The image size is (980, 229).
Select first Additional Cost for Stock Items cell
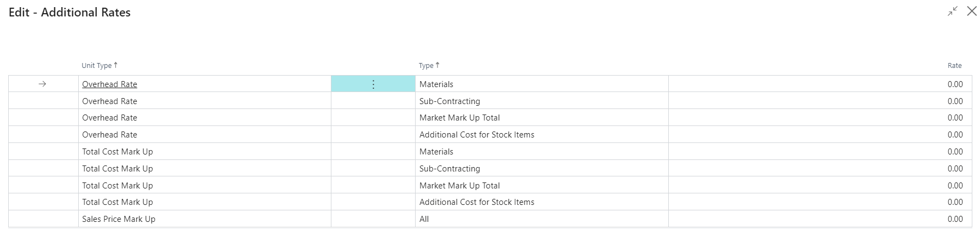[x=541, y=134]
